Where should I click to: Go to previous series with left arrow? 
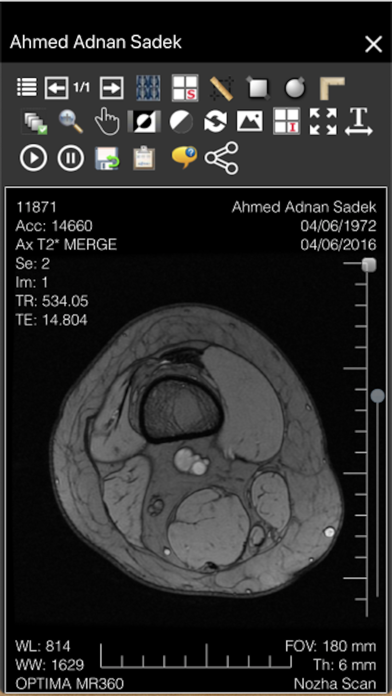[x=56, y=87]
